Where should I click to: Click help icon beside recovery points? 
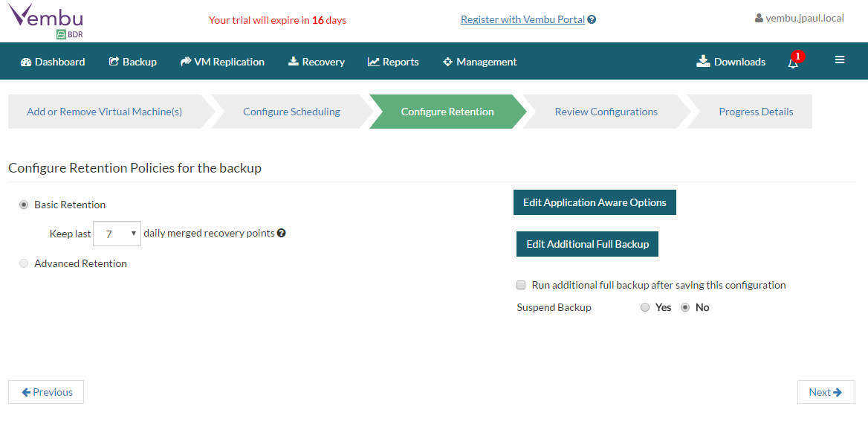coord(282,233)
